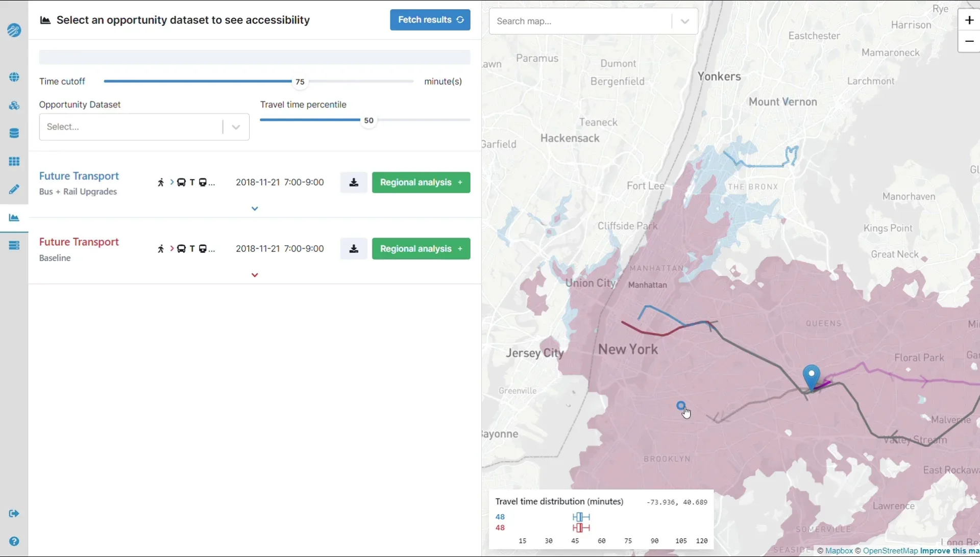Screen dimensions: 980x557
Task: Expand the Bus + Rail Upgrades settings chevron
Action: click(x=255, y=209)
